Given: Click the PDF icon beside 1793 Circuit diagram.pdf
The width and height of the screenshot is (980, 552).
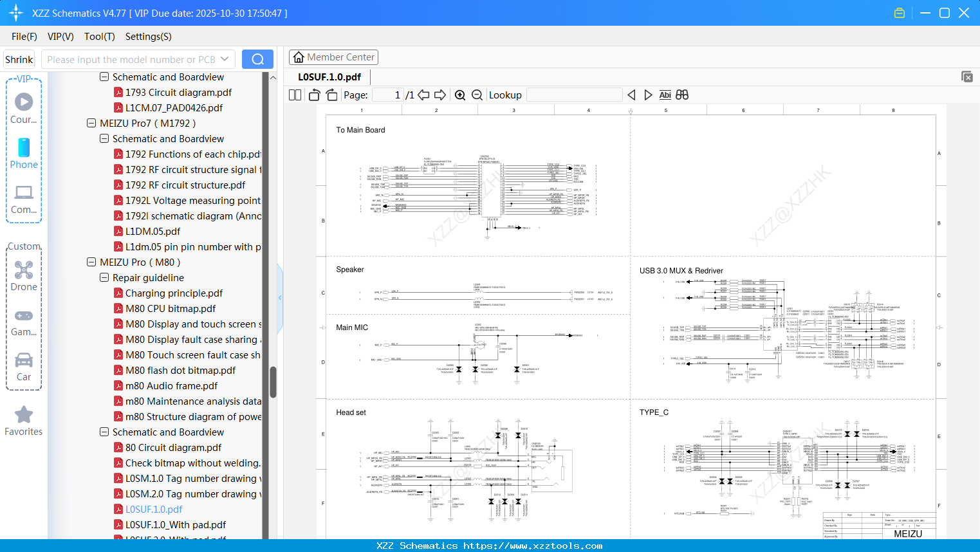Looking at the screenshot, I should click(118, 92).
